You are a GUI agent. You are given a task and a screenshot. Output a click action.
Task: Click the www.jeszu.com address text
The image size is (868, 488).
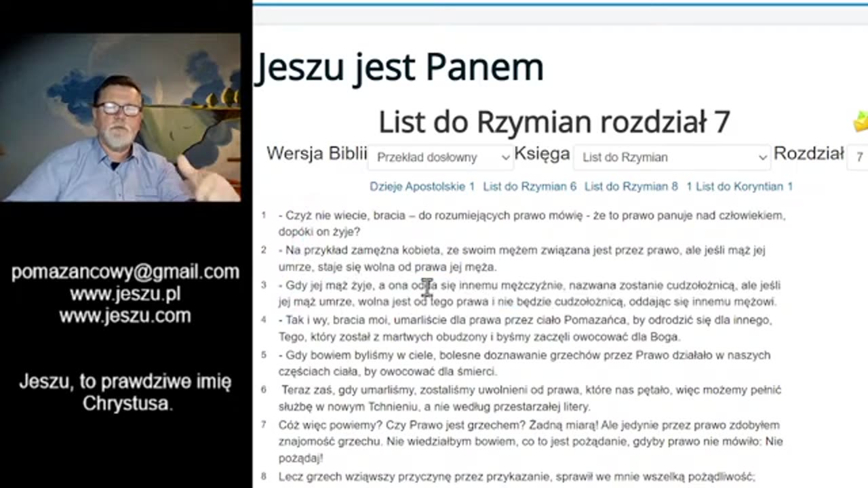coord(125,316)
